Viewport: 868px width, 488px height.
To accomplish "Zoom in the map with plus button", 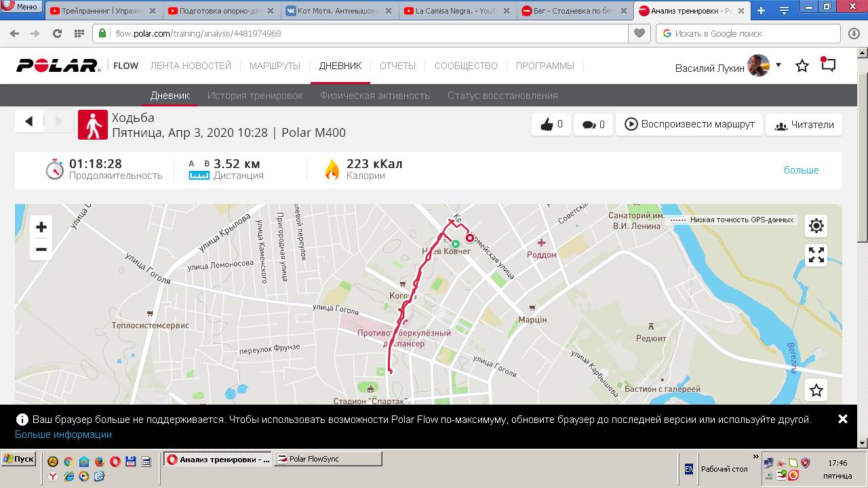I will [x=41, y=227].
